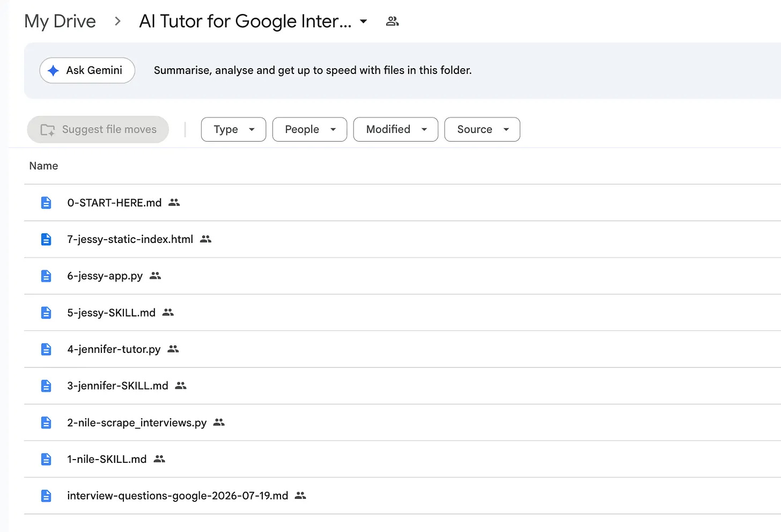
Task: Select file name 5-jessy-SKILL.md
Action: pos(111,313)
